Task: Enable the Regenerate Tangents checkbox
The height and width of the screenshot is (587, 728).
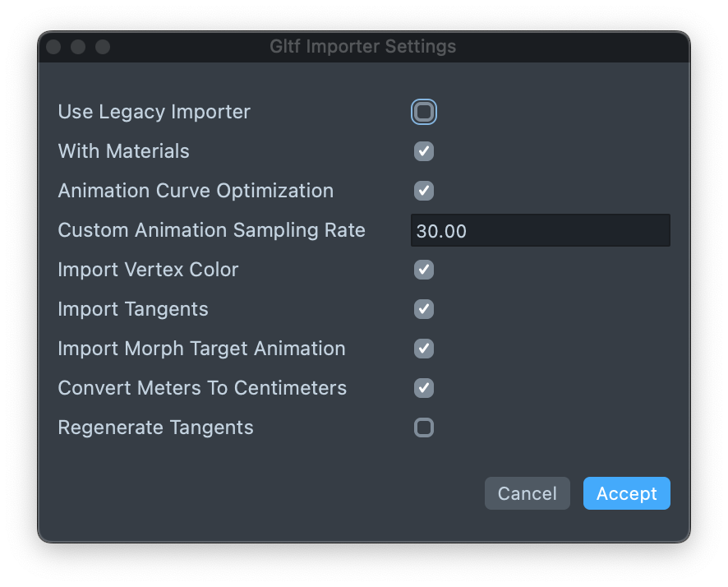Action: click(423, 428)
